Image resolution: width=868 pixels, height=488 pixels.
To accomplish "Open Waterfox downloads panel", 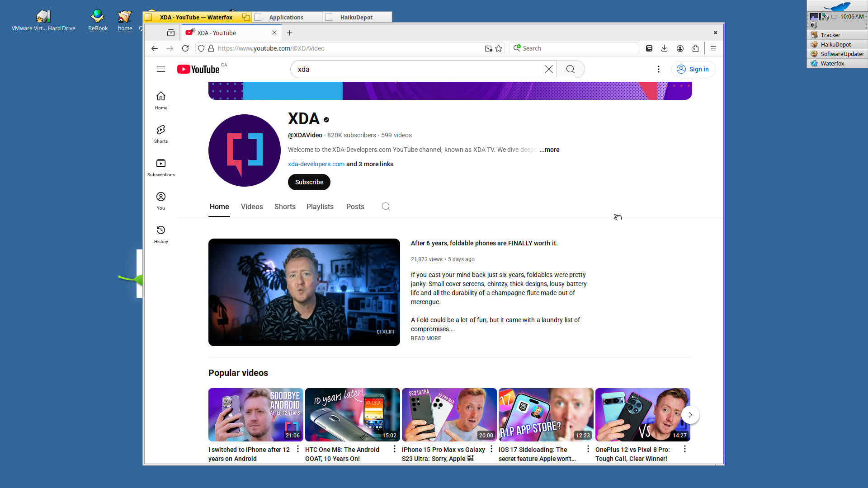I will [x=665, y=48].
